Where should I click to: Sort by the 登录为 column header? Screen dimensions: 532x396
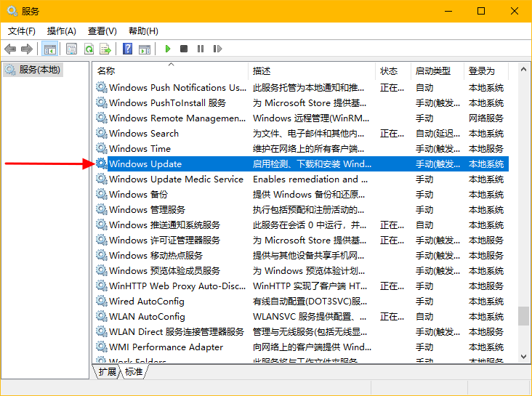(486, 71)
